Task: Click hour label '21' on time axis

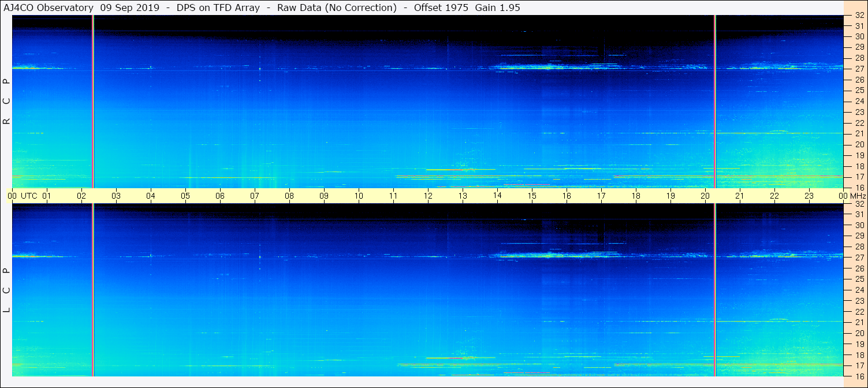Action: pos(740,196)
